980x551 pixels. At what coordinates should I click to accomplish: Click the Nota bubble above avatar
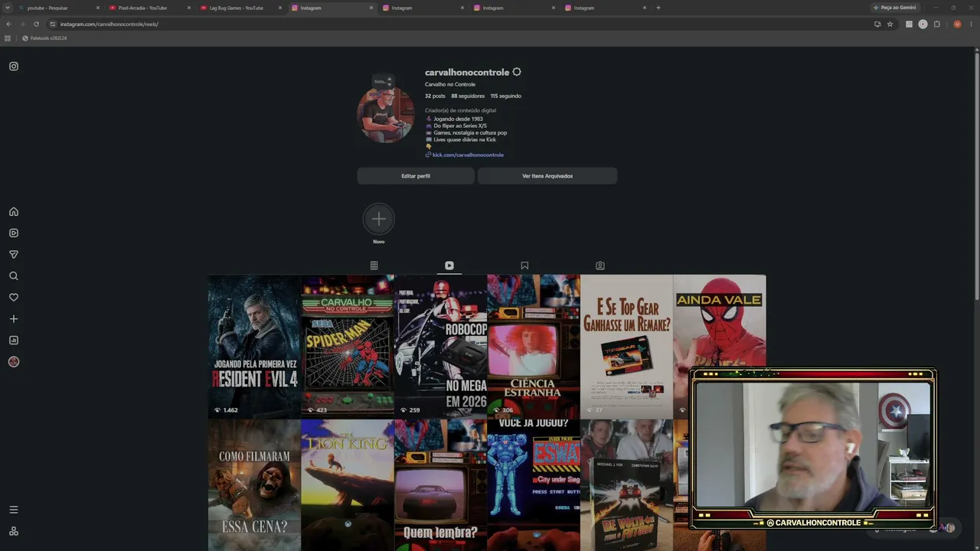coord(383,81)
